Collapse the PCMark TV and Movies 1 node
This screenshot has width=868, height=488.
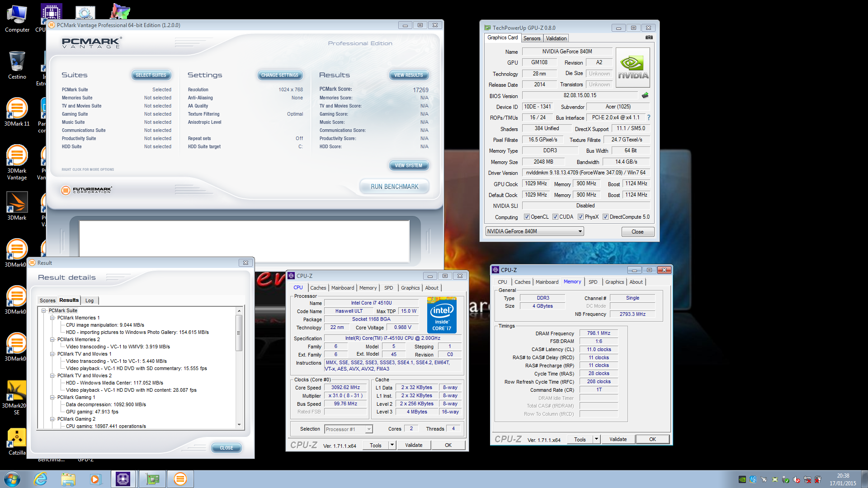coord(52,354)
